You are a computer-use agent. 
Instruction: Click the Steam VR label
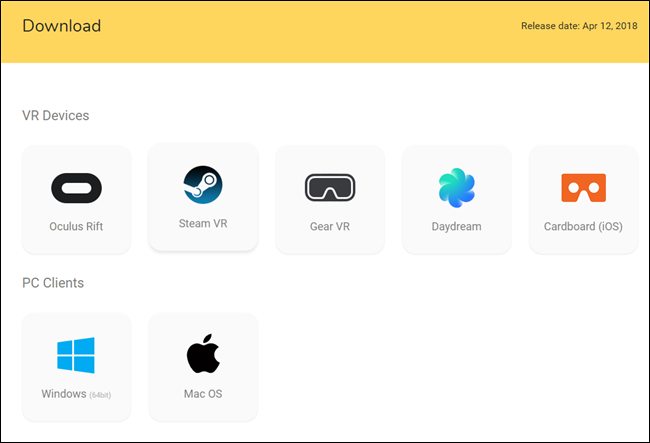[x=203, y=223]
